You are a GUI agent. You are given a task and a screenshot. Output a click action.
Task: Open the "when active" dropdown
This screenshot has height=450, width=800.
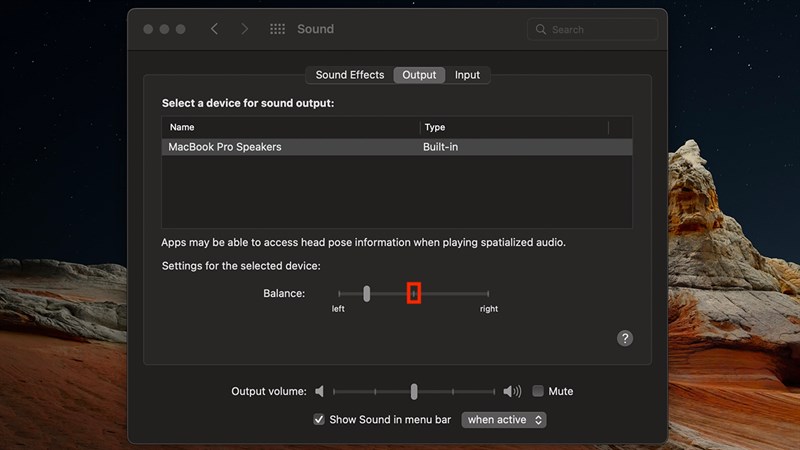point(504,420)
